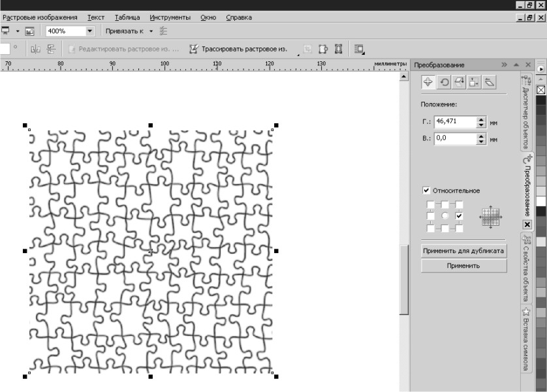
Task: Click the canvas vertical scrollbar thumb
Action: point(403,280)
